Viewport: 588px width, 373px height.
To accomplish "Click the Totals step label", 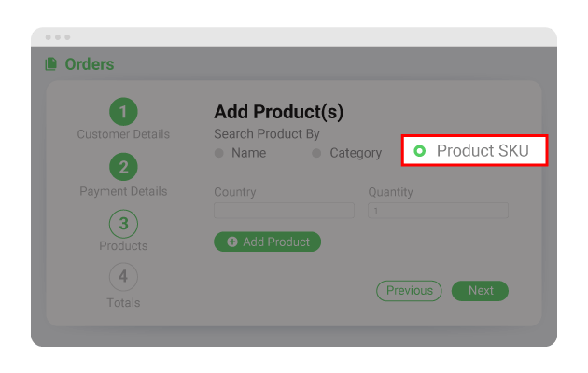I will pyautogui.click(x=123, y=302).
